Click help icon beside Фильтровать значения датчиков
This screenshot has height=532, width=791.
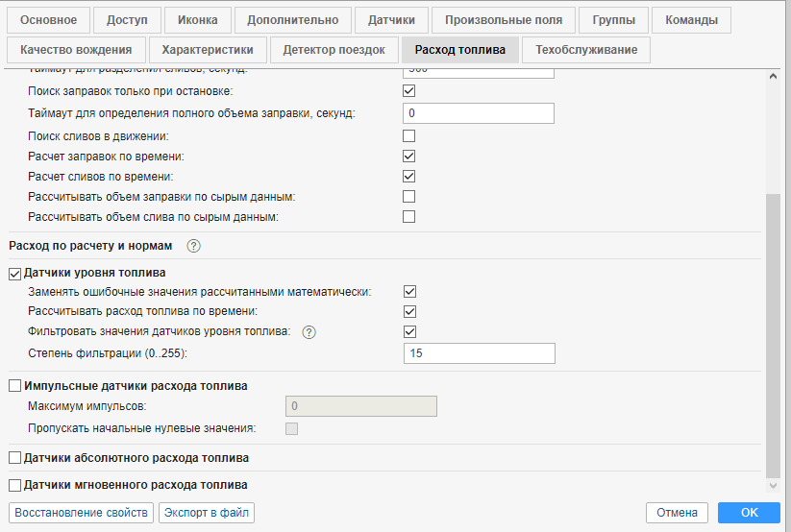pos(309,332)
